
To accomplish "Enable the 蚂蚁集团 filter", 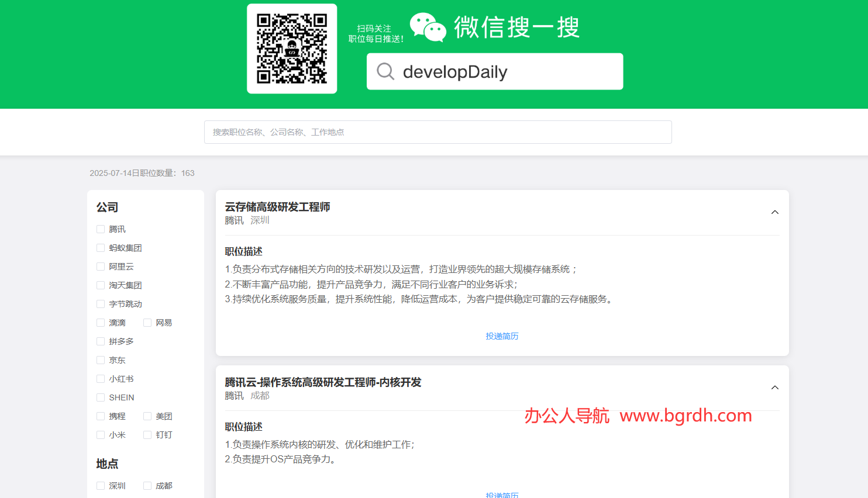I will (x=101, y=247).
